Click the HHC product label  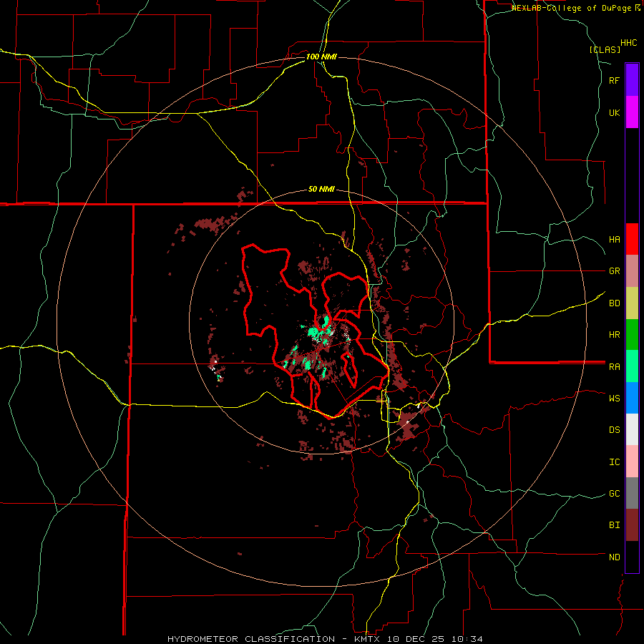tap(628, 43)
